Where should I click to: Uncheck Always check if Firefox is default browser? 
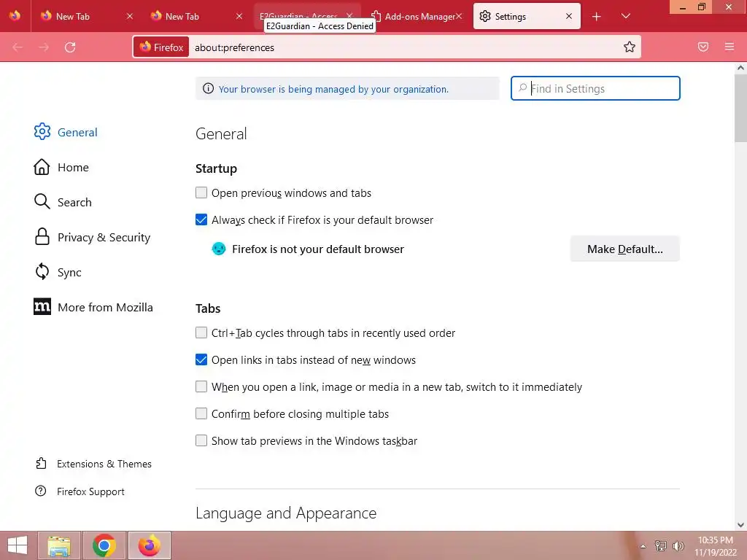tap(201, 219)
